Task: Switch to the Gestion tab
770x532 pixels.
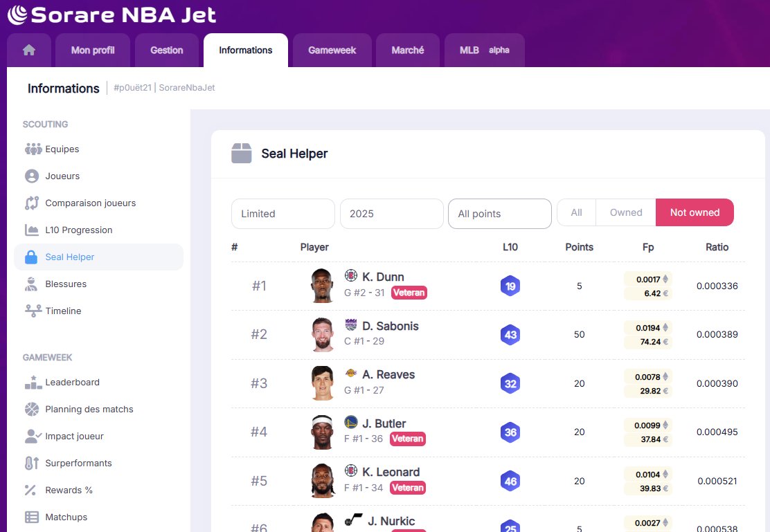Action: (167, 50)
